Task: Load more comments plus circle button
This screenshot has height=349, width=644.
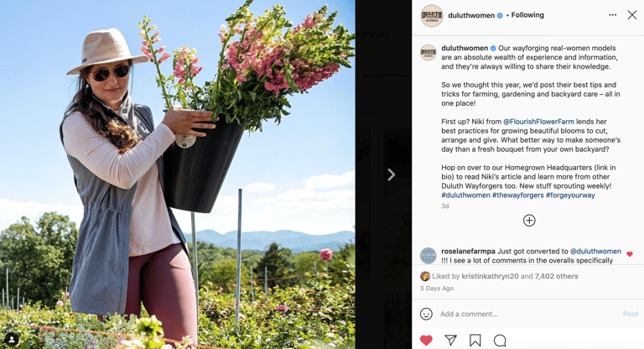Action: (529, 221)
